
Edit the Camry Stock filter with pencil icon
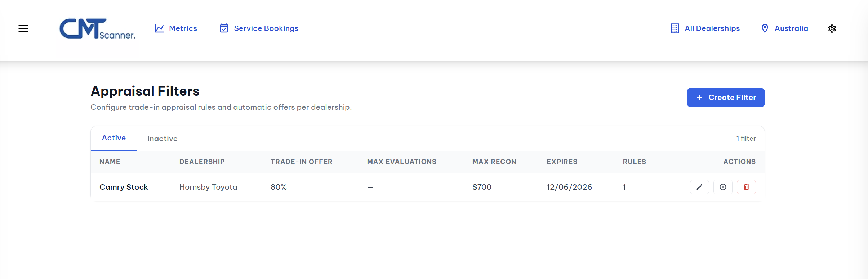click(699, 187)
